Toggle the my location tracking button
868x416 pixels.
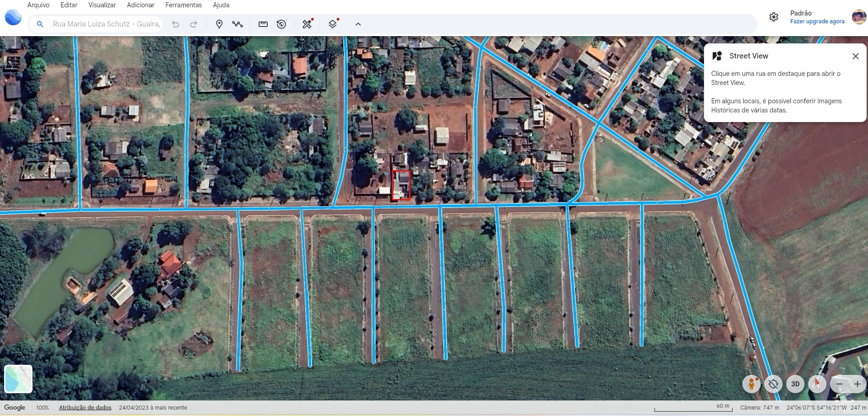(773, 384)
